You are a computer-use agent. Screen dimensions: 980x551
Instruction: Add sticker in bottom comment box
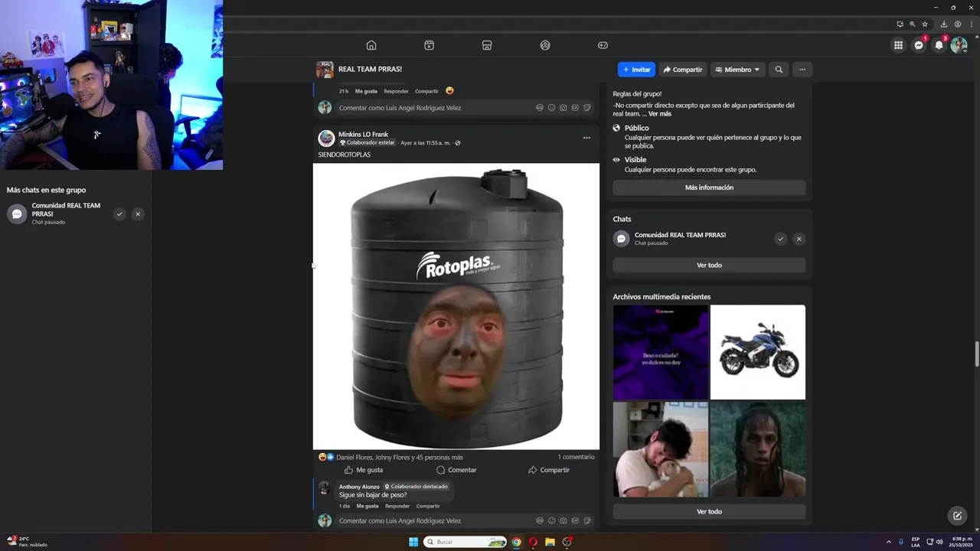587,520
